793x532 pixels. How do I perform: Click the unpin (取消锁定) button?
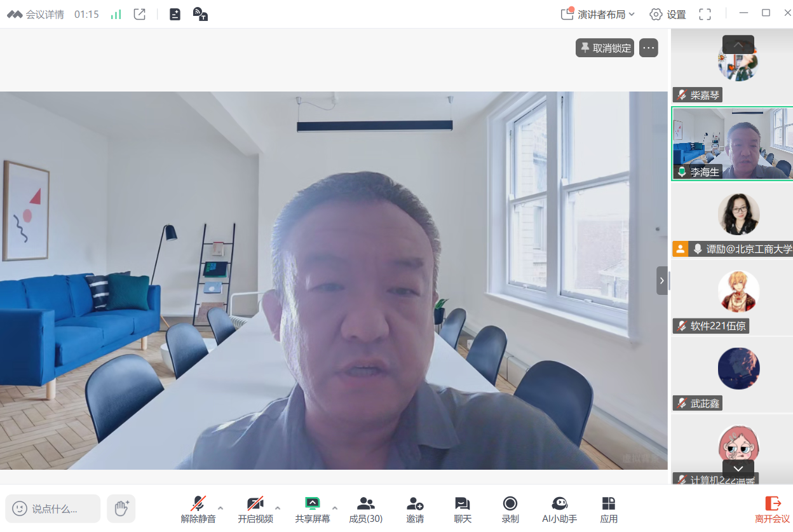(605, 48)
